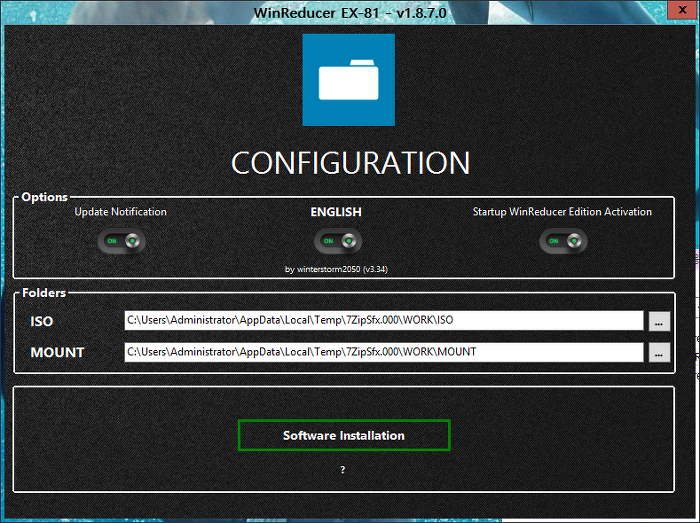
Task: Close the WinReducer EX-81 window
Action: pos(682,10)
